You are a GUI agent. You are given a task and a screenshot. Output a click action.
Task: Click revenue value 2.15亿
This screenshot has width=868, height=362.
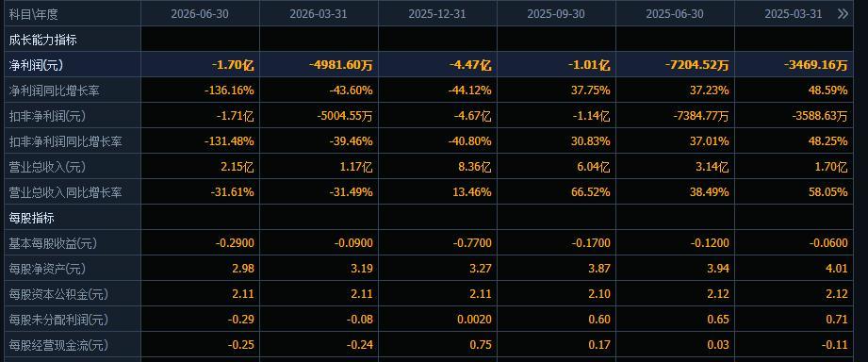237,167
